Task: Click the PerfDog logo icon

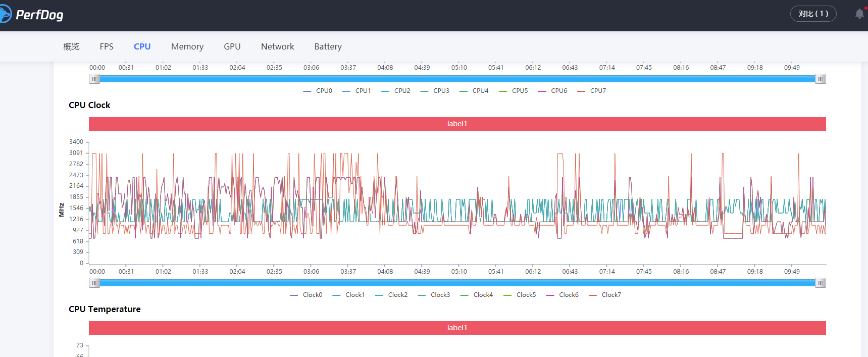Action: pos(5,14)
